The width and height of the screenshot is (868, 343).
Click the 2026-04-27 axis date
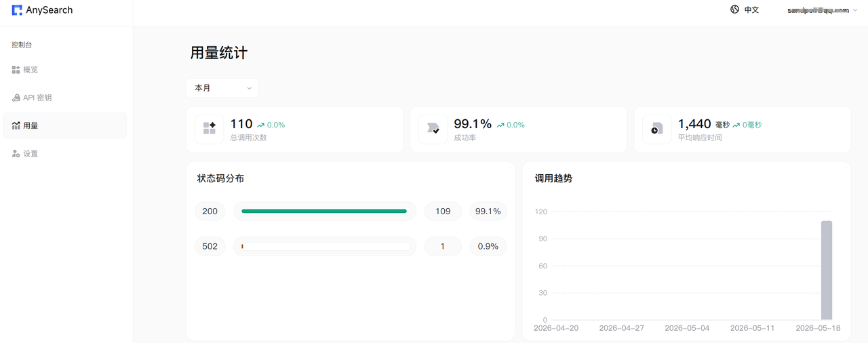[622, 328]
